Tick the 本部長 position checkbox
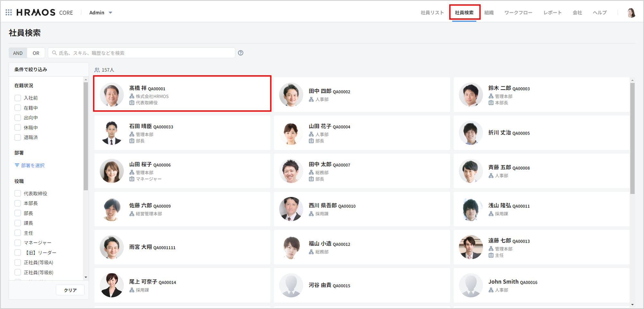644x309 pixels. tap(18, 203)
